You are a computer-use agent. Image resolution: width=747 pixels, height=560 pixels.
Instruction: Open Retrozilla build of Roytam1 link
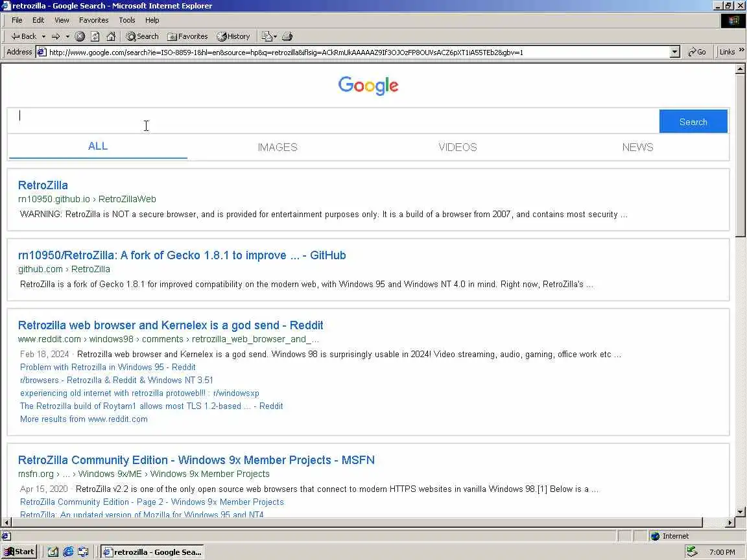(152, 406)
